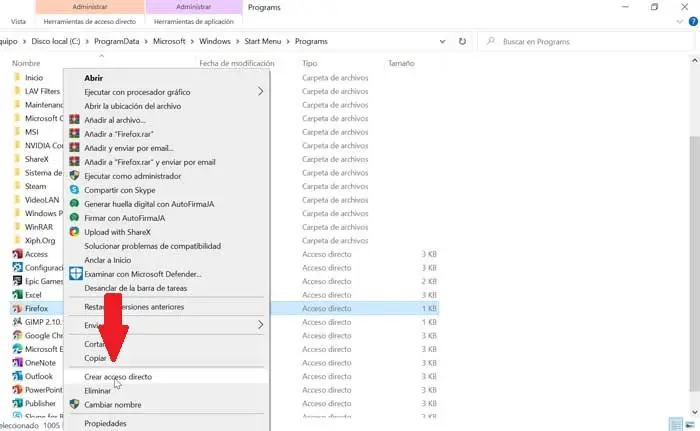The height and width of the screenshot is (431, 700).
Task: Click the WinRAR icon beside 'Añadir al archivo...'
Action: click(75, 120)
